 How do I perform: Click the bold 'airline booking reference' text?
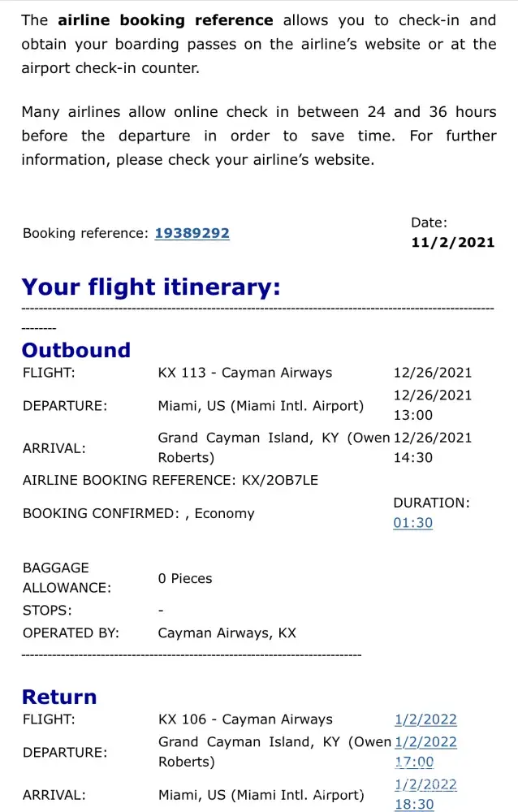[x=164, y=20]
